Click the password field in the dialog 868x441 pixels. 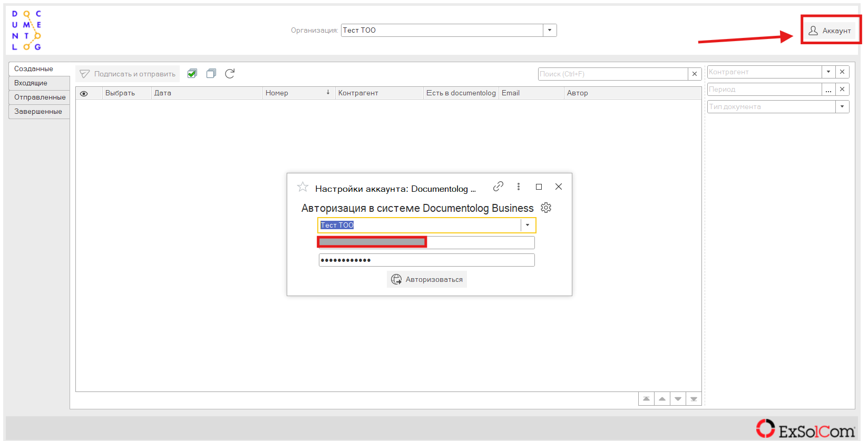click(426, 260)
